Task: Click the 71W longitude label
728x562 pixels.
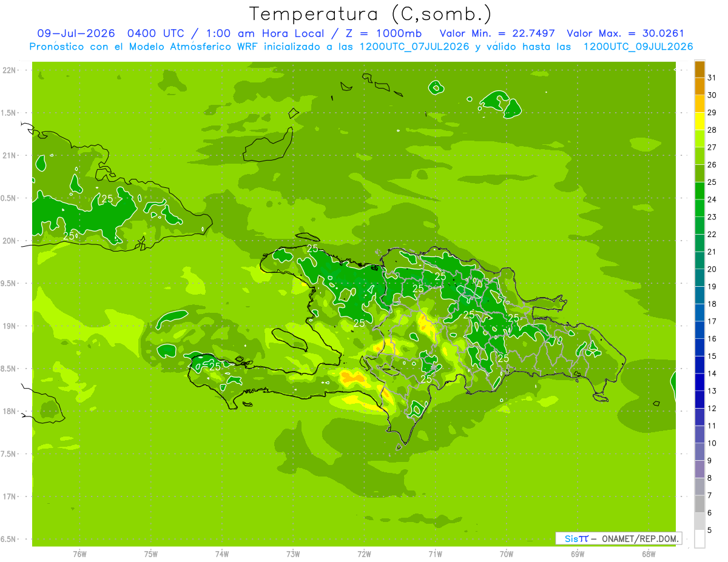Action: click(435, 554)
